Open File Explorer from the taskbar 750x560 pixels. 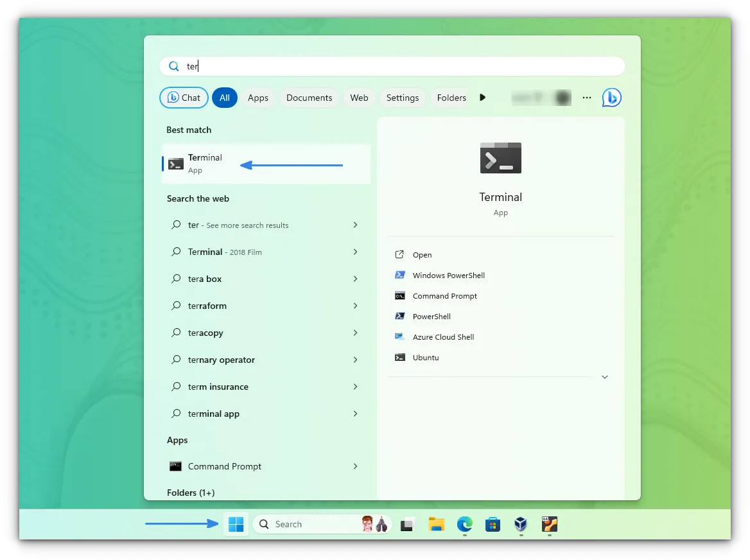coord(436,524)
